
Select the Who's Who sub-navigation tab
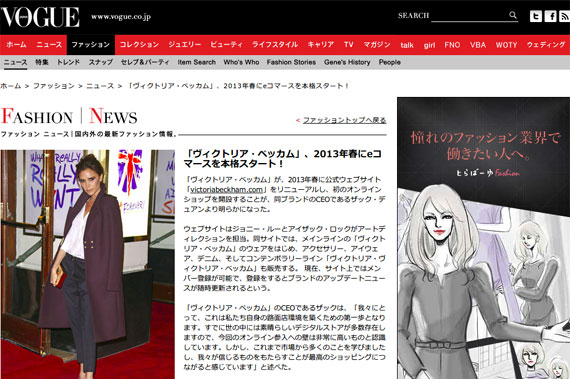pyautogui.click(x=241, y=62)
